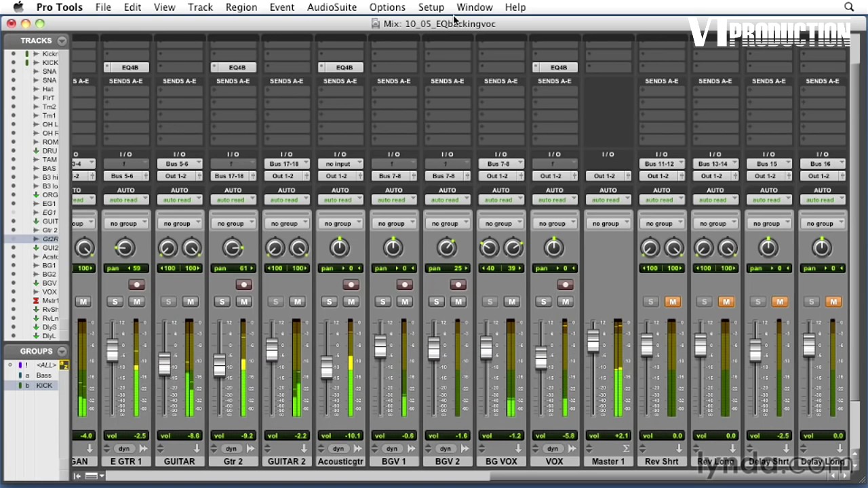868x488 pixels.
Task: Open Bus 5-6 input selector on GUITAR
Action: (x=180, y=164)
